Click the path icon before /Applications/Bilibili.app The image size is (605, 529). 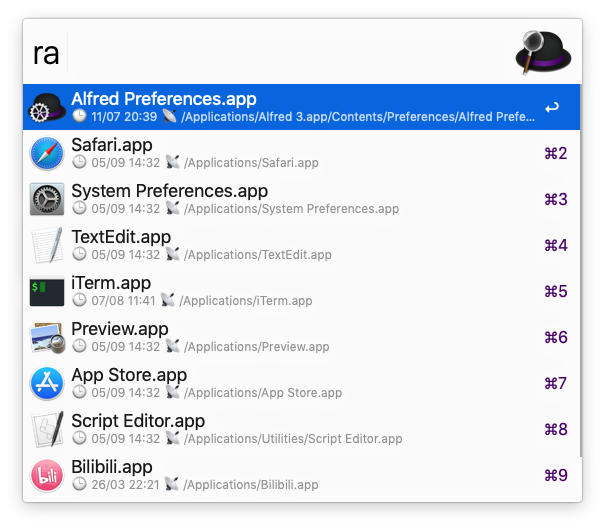coord(172,483)
